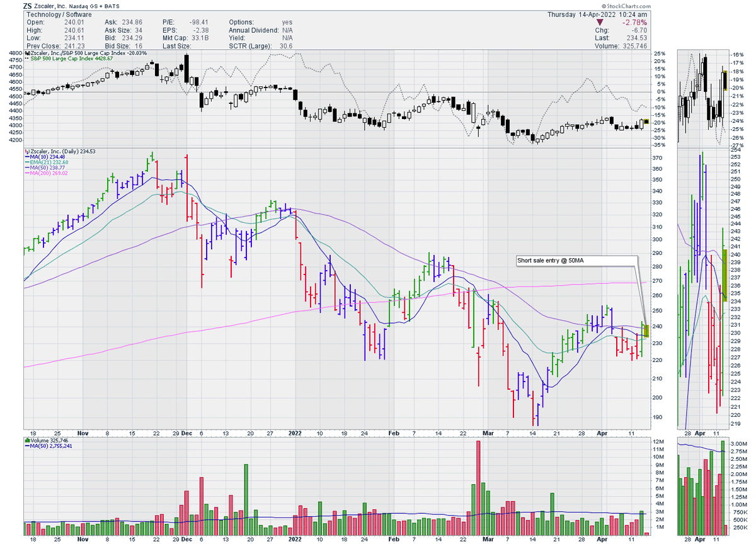Image resolution: width=756 pixels, height=544 pixels.
Task: Click the yellow highlighted last S&P 500 candle
Action: (x=646, y=122)
